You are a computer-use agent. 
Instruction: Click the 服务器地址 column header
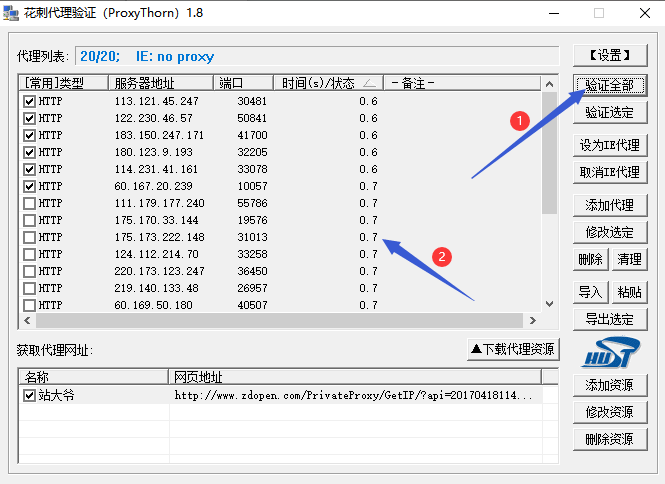coord(160,83)
